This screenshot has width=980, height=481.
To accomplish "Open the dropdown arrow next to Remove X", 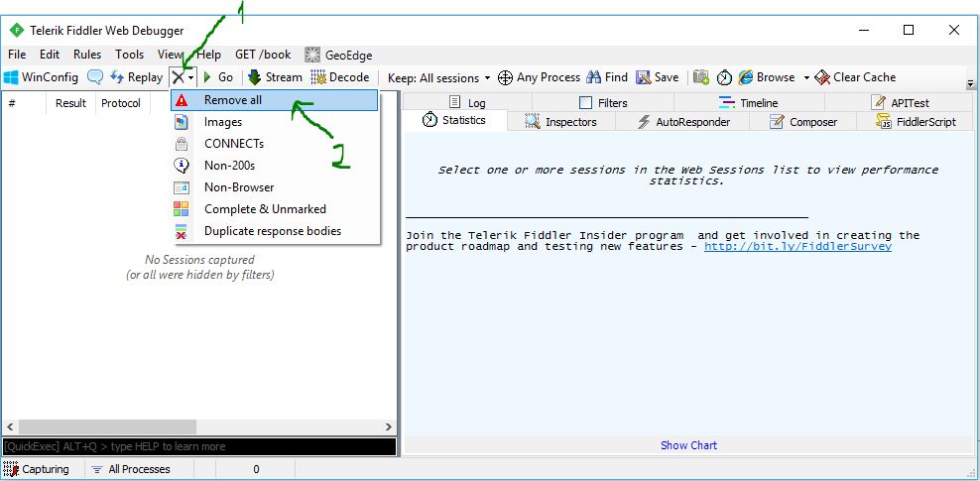I will pyautogui.click(x=191, y=78).
